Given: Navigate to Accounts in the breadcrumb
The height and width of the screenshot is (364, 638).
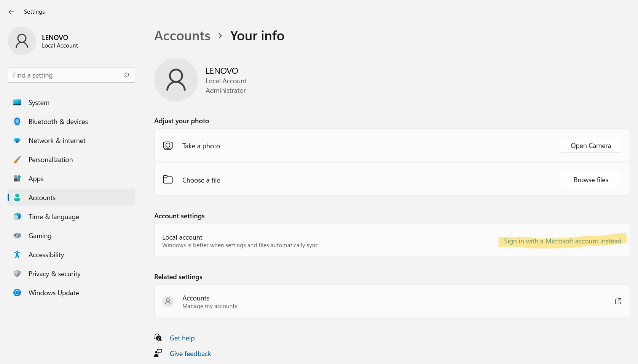Looking at the screenshot, I should 182,36.
